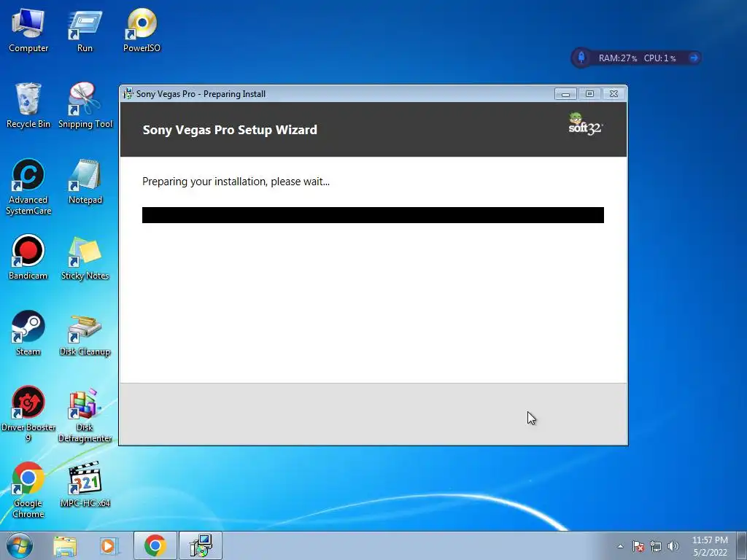Select the Snipping Tool shortcut
The image size is (747, 560).
[85, 106]
